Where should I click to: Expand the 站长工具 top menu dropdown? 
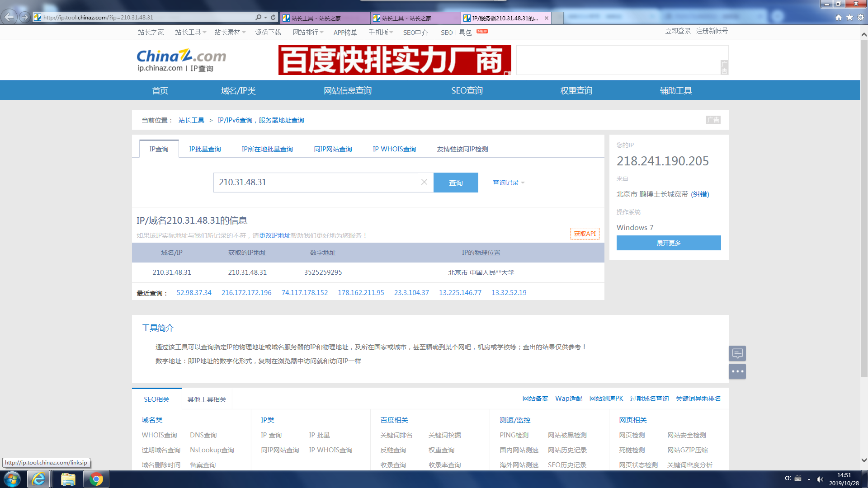190,32
